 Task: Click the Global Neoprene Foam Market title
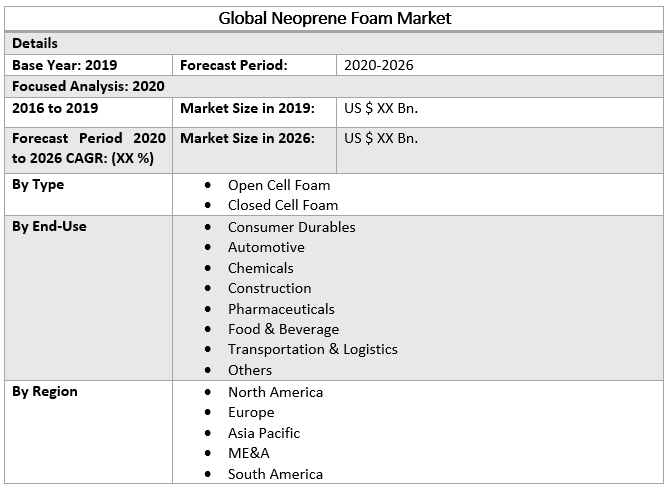tap(335, 18)
